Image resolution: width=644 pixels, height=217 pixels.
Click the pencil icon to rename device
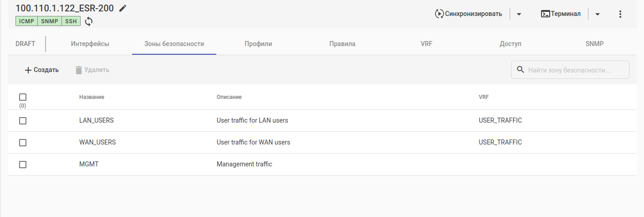click(x=123, y=8)
